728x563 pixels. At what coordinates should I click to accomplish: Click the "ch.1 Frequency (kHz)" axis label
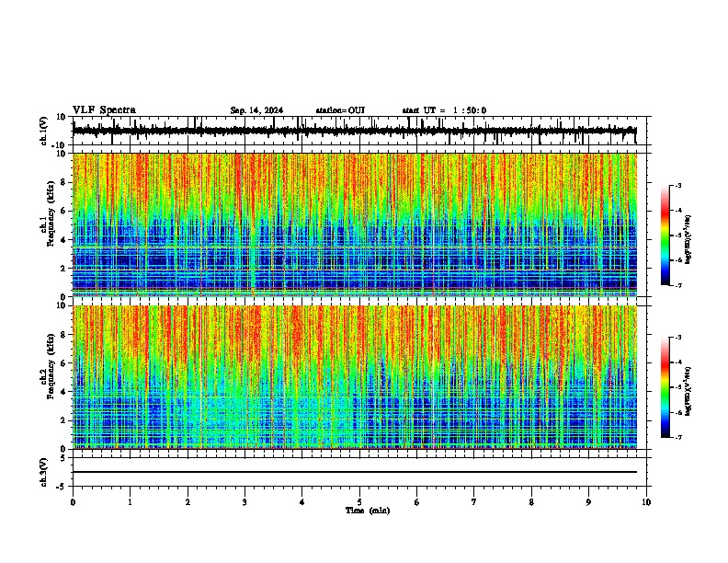[x=48, y=213]
